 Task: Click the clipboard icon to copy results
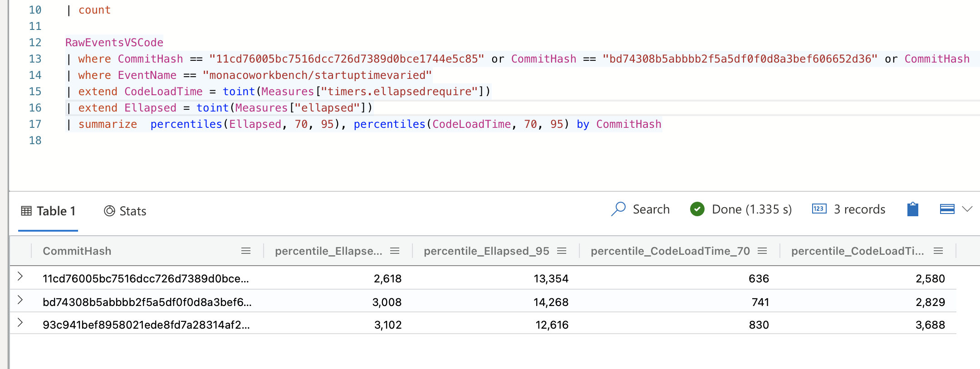[x=913, y=209]
